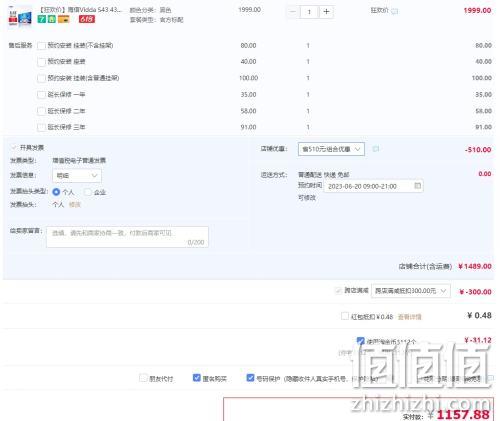Check the 朋友代付 checkbox
The height and width of the screenshot is (421, 500).
(x=143, y=378)
